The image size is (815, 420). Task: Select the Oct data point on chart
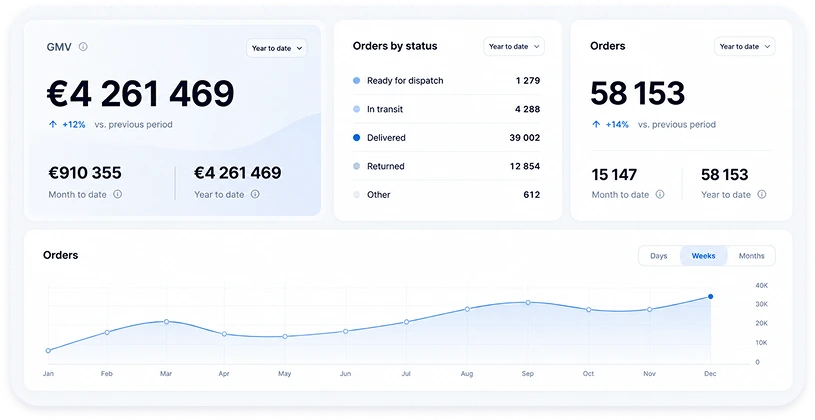pyautogui.click(x=588, y=309)
